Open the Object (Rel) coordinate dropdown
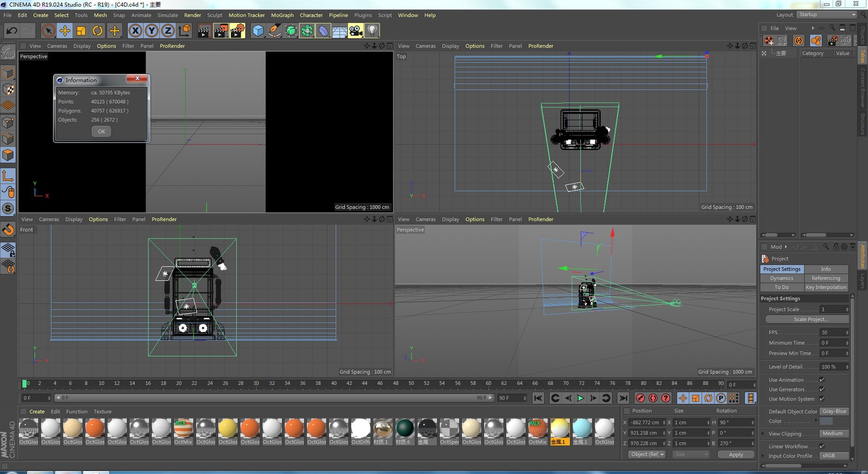The width and height of the screenshot is (868, 474). click(x=647, y=455)
